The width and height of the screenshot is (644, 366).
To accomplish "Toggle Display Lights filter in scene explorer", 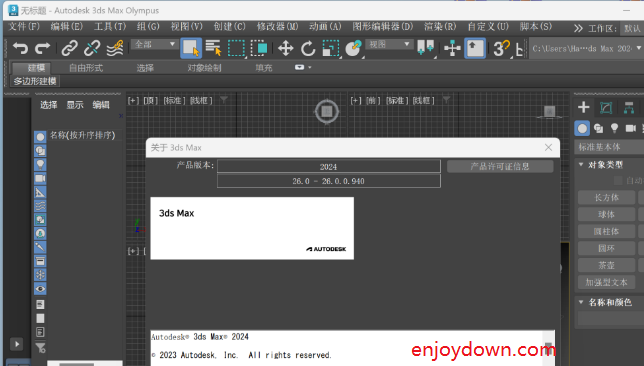I will 40,164.
